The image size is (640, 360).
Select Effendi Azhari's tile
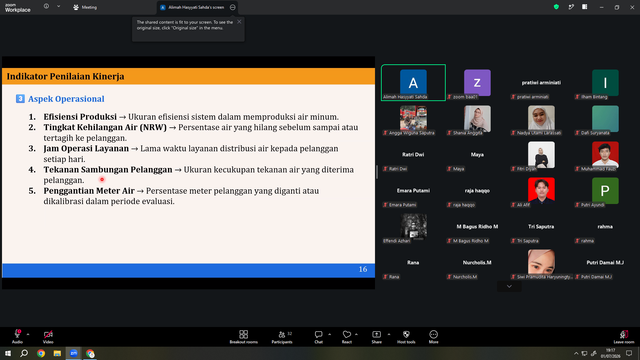(413, 226)
